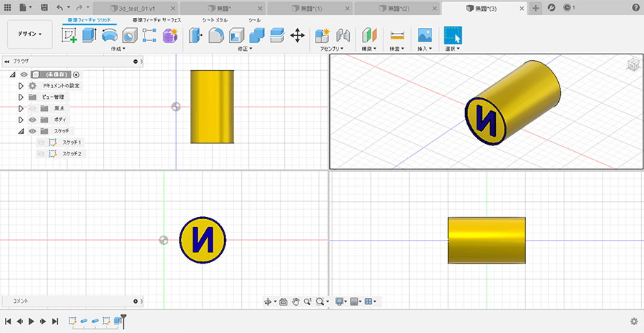This screenshot has width=644, height=333.
Task: Click the Insert image icon
Action: click(425, 35)
